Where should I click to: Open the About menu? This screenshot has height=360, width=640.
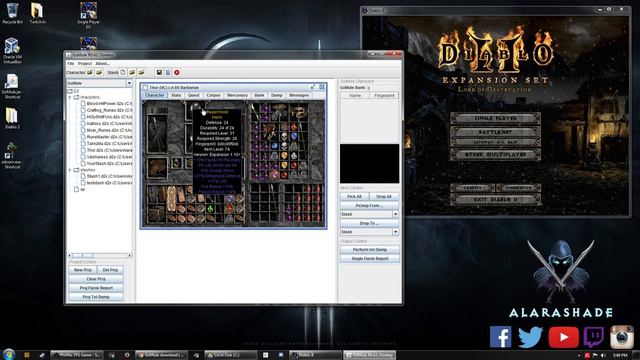(x=102, y=64)
